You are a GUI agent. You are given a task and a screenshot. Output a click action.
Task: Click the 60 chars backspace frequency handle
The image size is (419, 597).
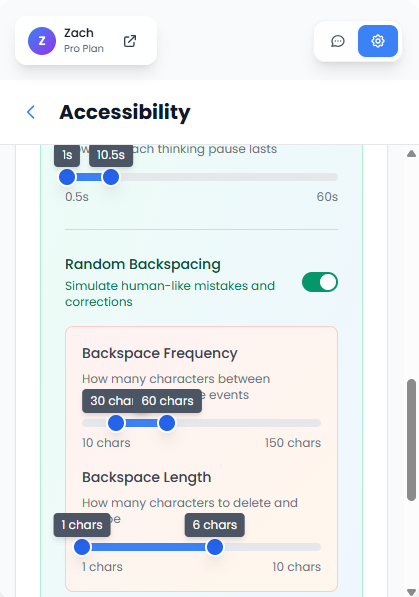[167, 423]
